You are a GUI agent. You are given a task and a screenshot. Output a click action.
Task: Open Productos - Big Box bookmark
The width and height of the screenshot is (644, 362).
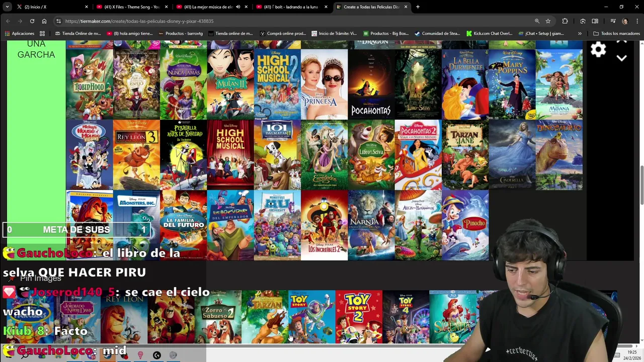pos(385,34)
